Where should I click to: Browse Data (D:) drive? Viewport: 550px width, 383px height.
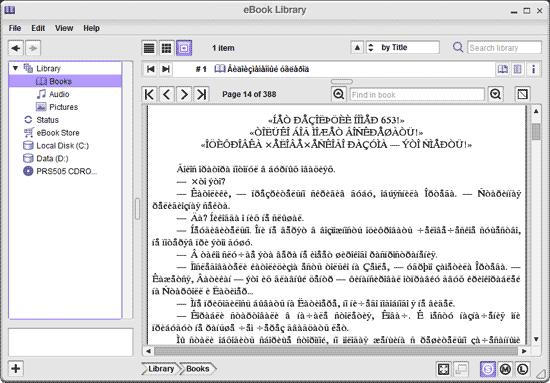(46, 159)
